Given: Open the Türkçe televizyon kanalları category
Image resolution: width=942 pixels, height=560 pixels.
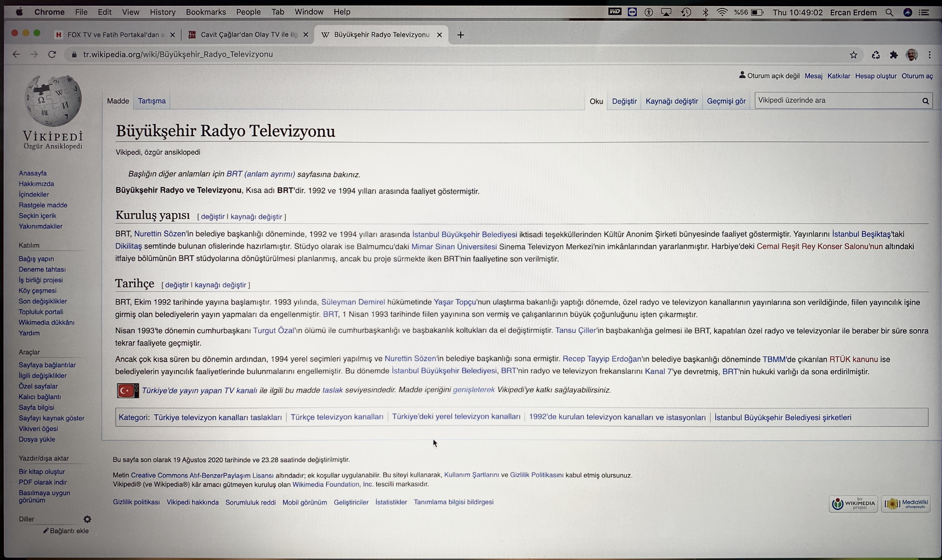Looking at the screenshot, I should point(337,417).
